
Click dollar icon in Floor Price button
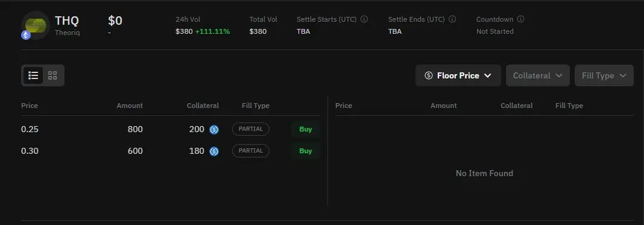pos(428,75)
